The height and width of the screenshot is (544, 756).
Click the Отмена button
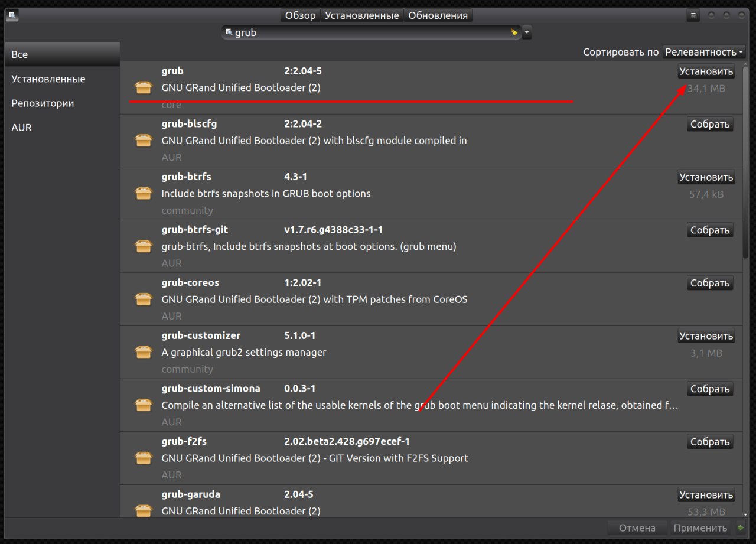[637, 528]
